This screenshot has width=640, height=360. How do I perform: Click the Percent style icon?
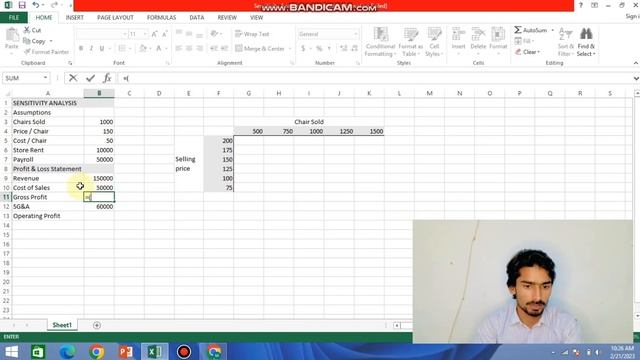pyautogui.click(x=319, y=49)
